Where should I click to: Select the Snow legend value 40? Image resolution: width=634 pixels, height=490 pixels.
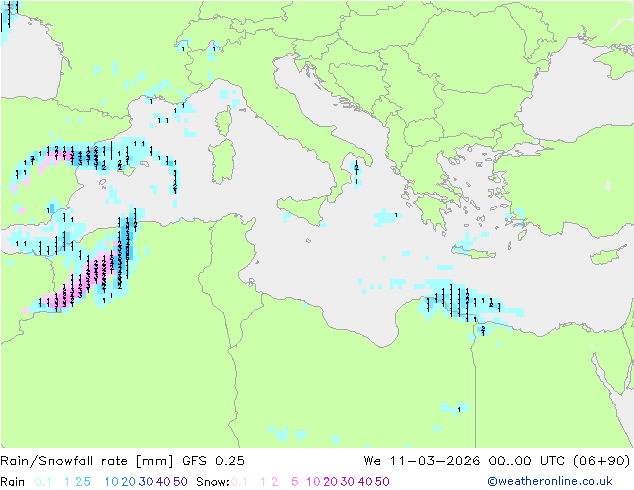pyautogui.click(x=365, y=482)
